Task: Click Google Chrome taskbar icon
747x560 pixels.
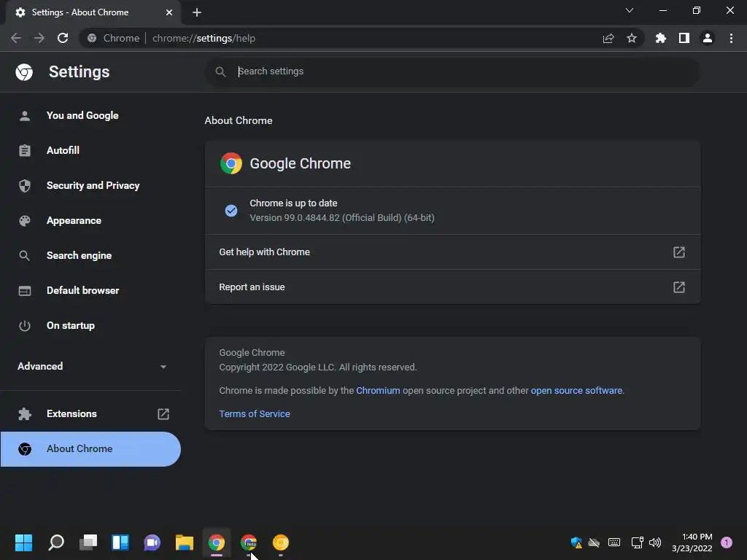Action: pyautogui.click(x=216, y=542)
